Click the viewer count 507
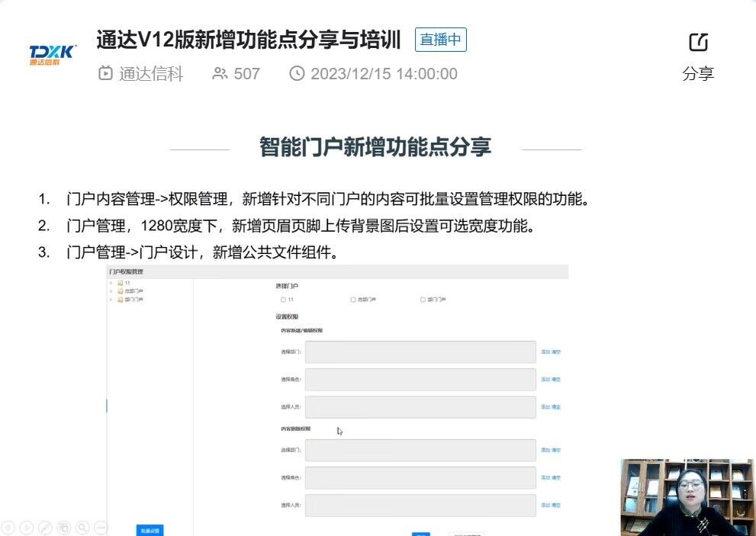Image resolution: width=756 pixels, height=536 pixels. tap(247, 74)
